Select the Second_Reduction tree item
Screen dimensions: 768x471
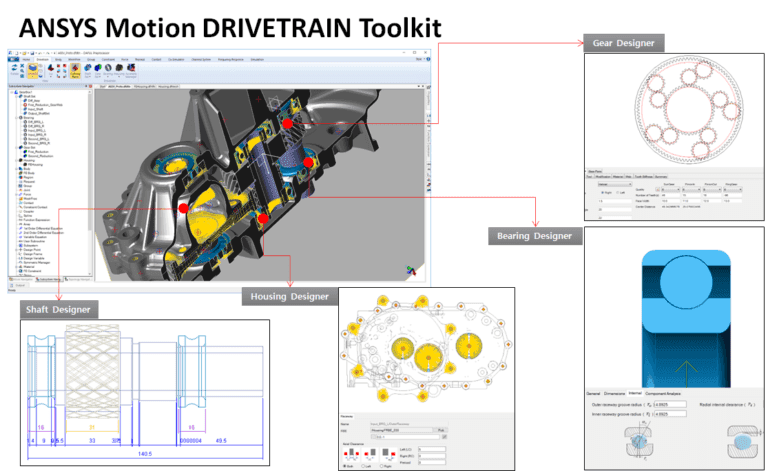37,156
